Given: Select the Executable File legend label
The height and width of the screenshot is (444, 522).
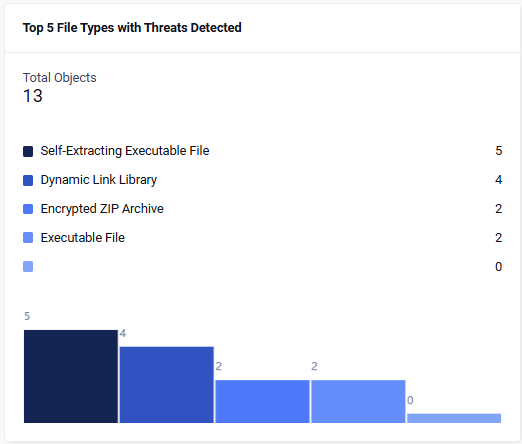Looking at the screenshot, I should [x=83, y=238].
